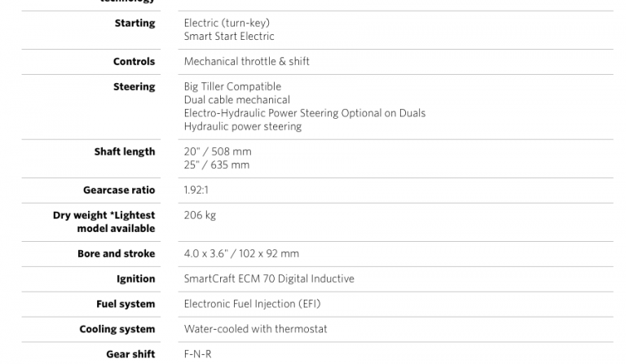Select 'SmartCraft ECM 70 Digital Inductive' text
The width and height of the screenshot is (626, 364).
pos(269,278)
